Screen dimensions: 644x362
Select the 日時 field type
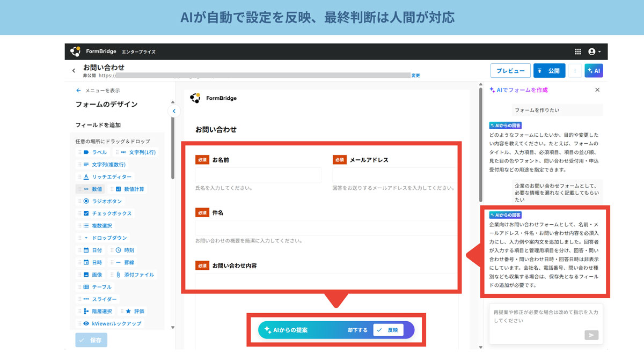click(x=90, y=262)
